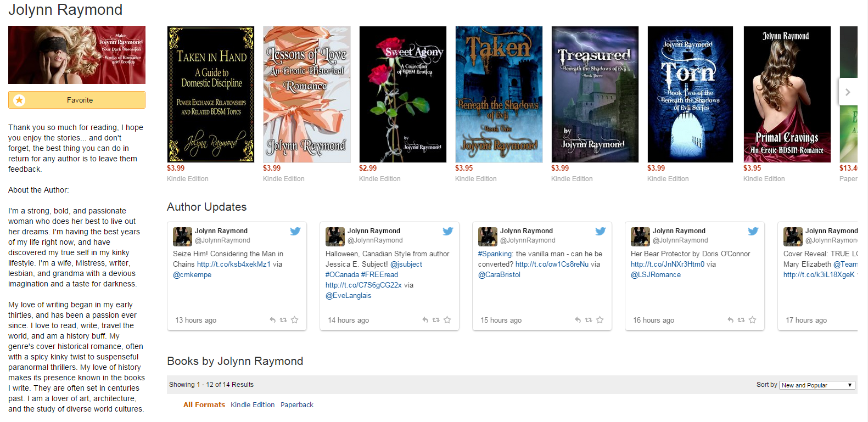Favorite the 13 hours ago tweet
The width and height of the screenshot is (868, 422).
click(295, 320)
